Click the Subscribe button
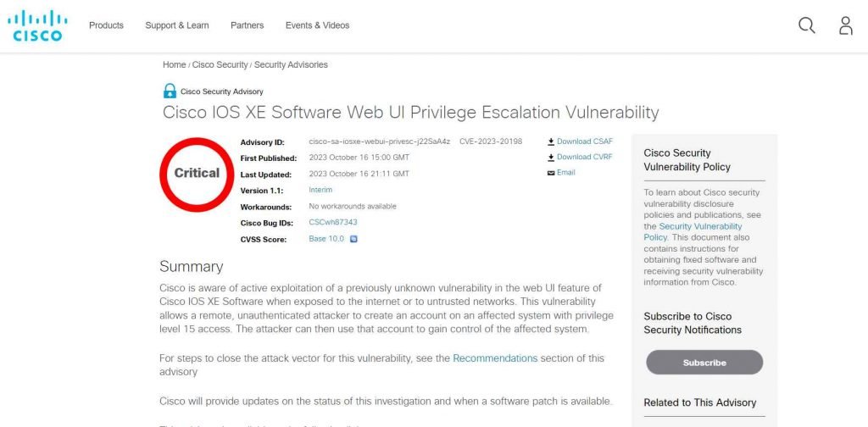The image size is (868, 427). tap(704, 363)
